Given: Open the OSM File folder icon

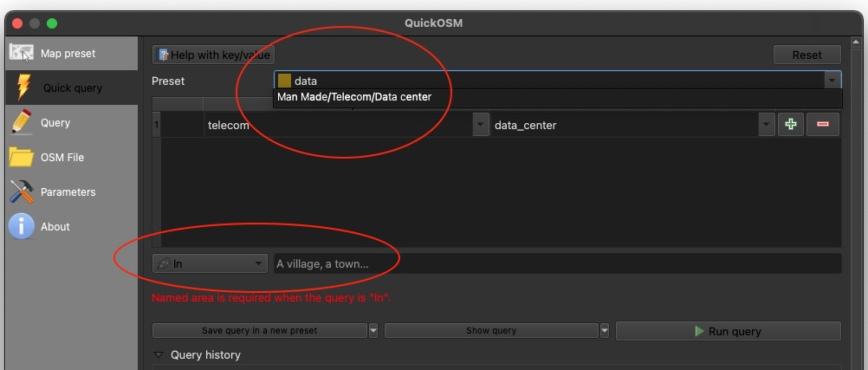Looking at the screenshot, I should coord(22,157).
